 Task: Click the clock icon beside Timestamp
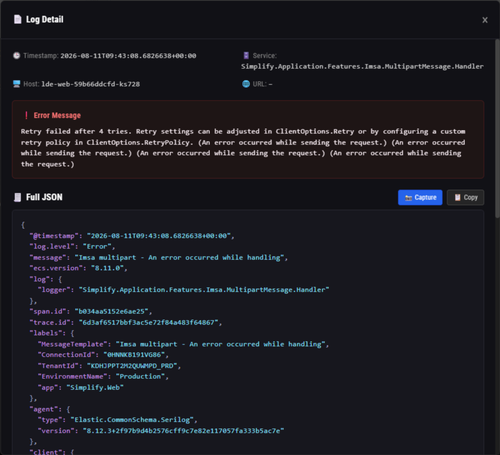click(x=17, y=56)
